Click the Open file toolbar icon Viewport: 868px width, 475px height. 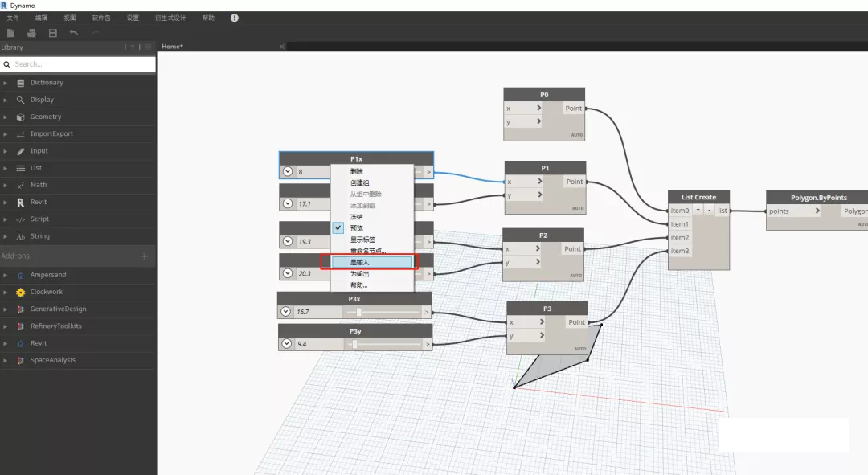click(31, 33)
